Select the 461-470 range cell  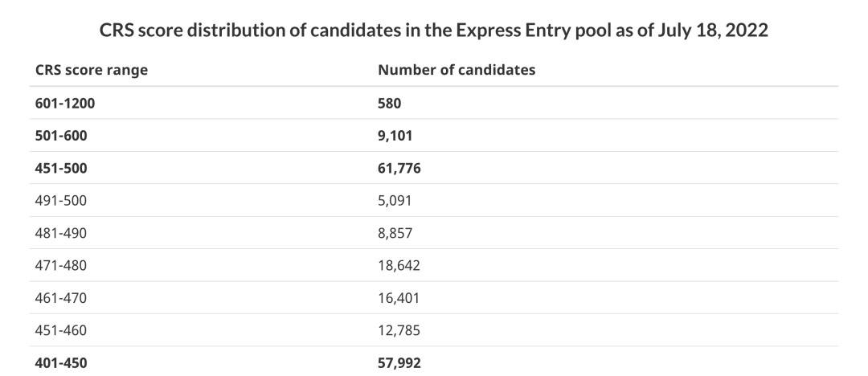point(61,298)
